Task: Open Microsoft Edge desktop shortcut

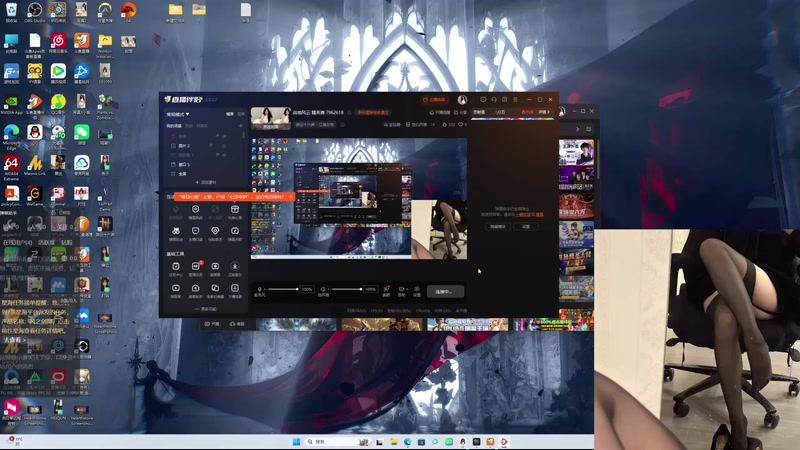Action: (x=11, y=136)
